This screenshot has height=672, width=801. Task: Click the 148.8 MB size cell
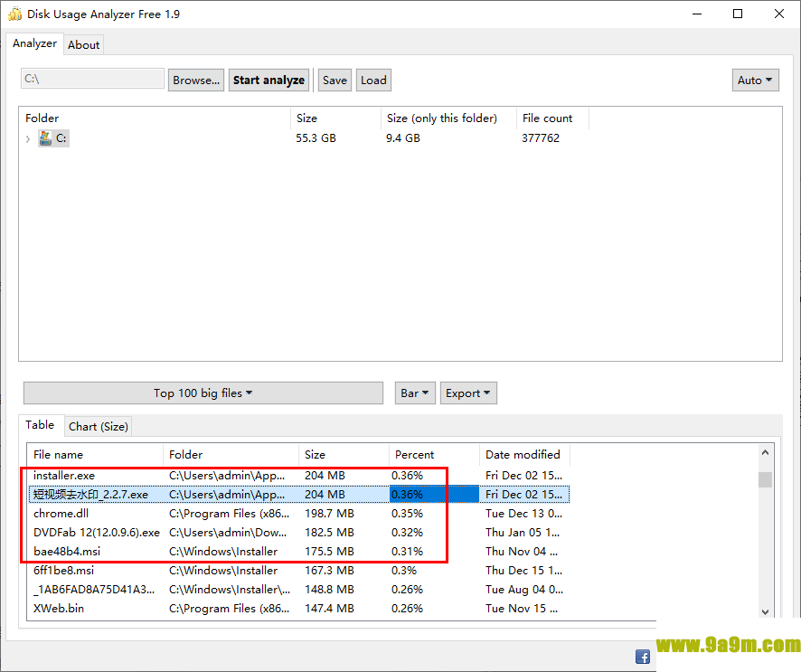[329, 589]
